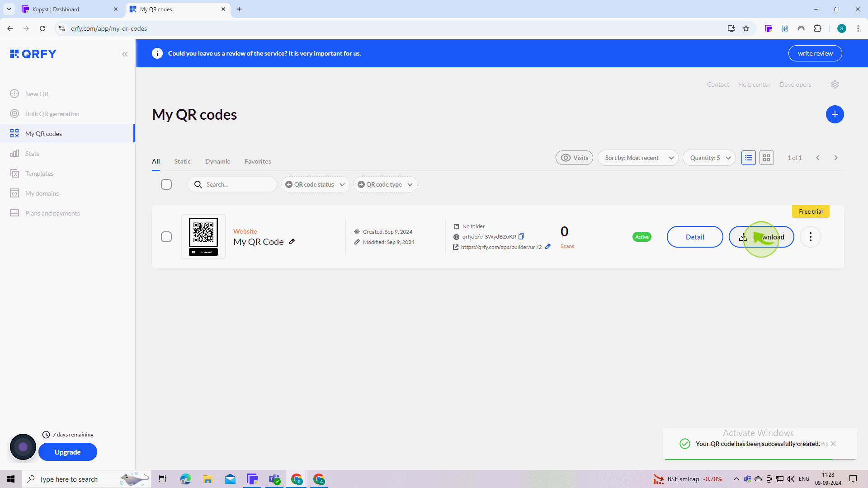Click the write review button
This screenshot has height=488, width=868.
[x=815, y=53]
